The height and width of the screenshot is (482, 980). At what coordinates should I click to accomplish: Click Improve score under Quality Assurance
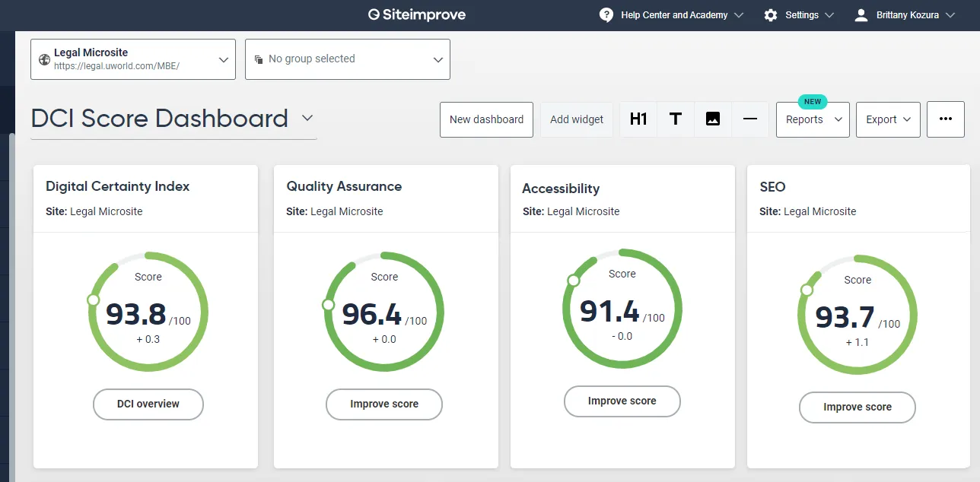point(384,404)
